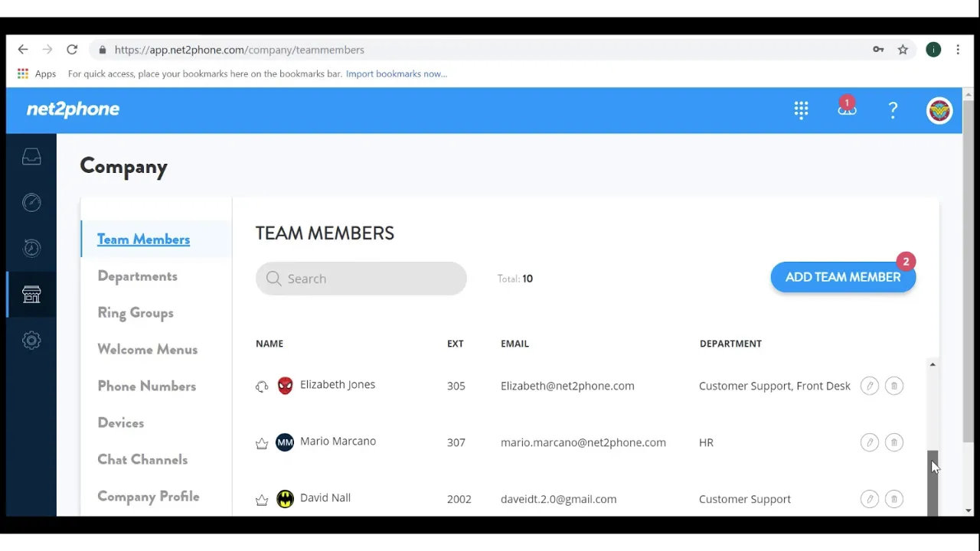
Task: Open the Apps bookmarks shortcut
Action: pyautogui.click(x=37, y=74)
